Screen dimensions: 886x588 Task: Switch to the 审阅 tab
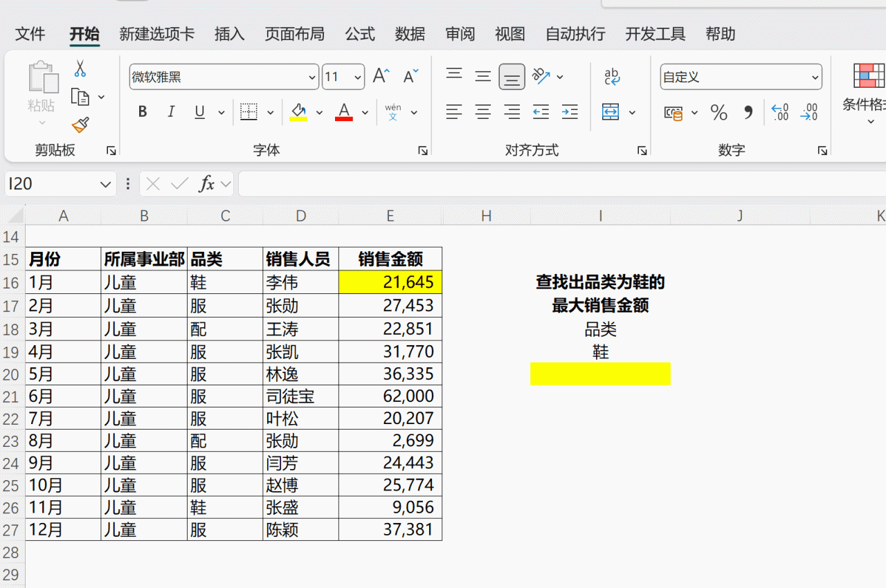[460, 34]
